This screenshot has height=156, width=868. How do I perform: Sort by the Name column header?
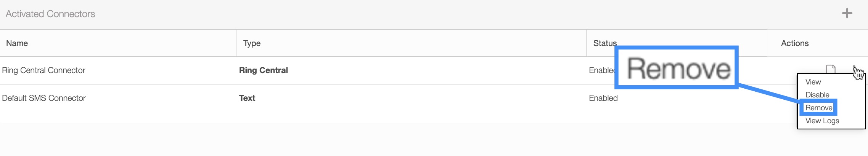click(17, 43)
